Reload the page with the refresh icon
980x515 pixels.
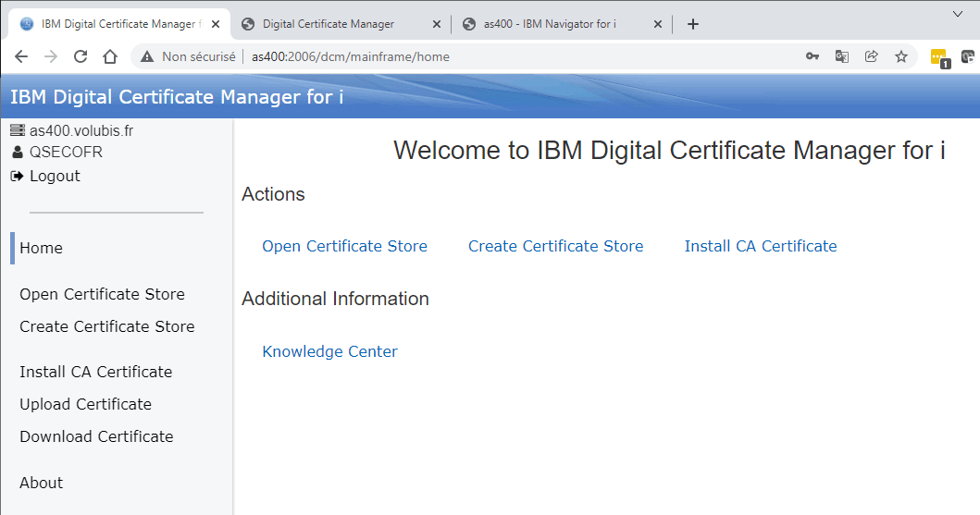81,56
